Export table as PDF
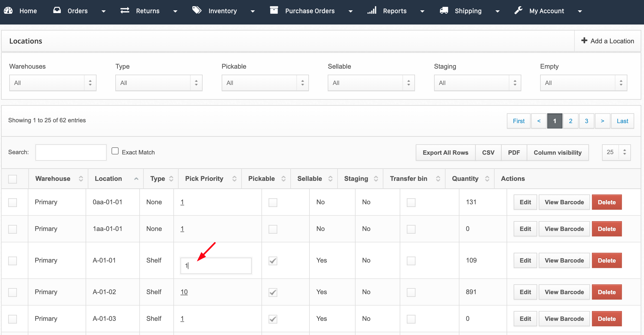The image size is (644, 335). click(514, 153)
